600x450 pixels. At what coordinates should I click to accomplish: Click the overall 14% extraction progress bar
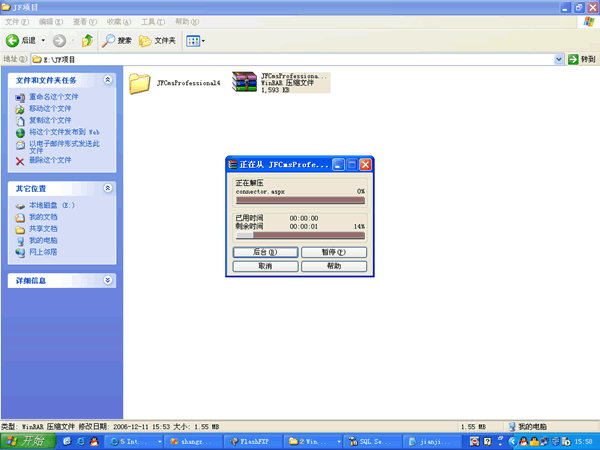coord(300,235)
